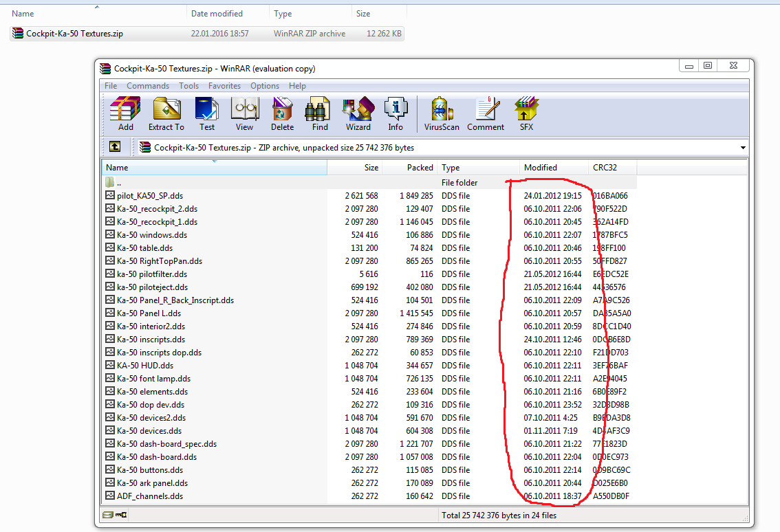The image size is (780, 532).
Task: Select Ka-50 dash-board_spec.dds file
Action: pos(166,443)
